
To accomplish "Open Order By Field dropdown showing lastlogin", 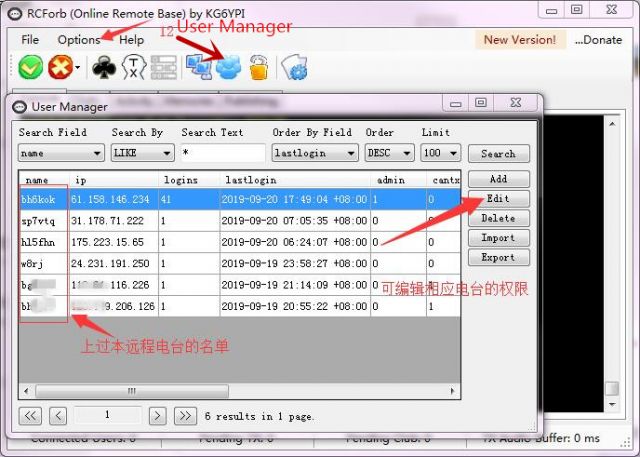I will coord(315,153).
